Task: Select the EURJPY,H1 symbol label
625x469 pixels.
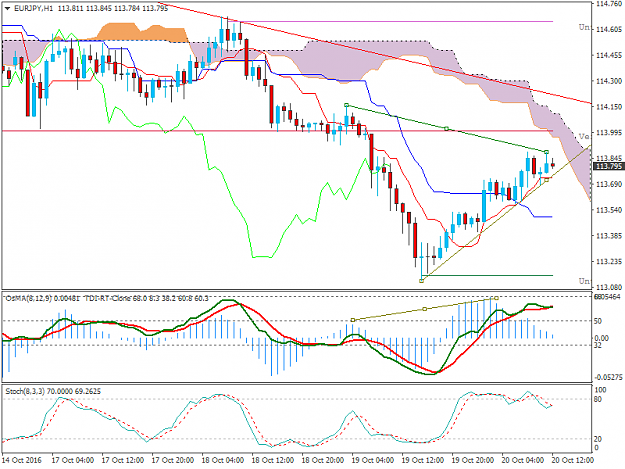Action: [33, 8]
